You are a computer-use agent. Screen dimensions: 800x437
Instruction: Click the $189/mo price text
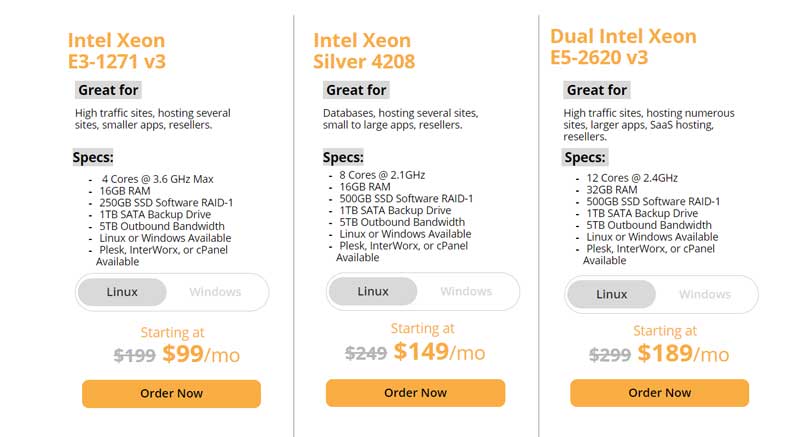click(683, 353)
